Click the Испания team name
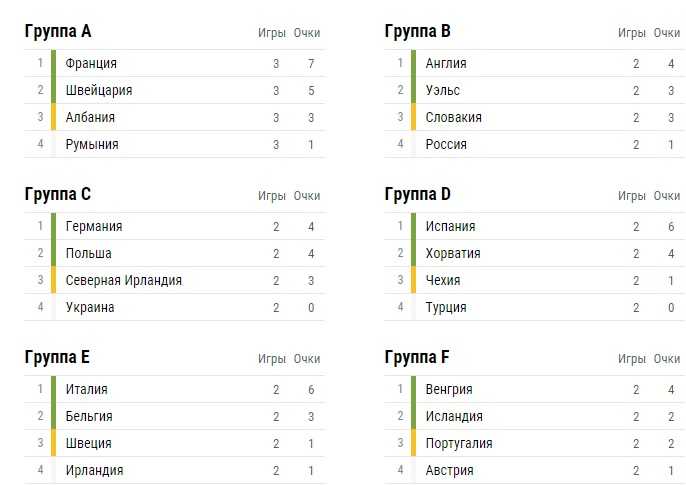 coord(450,227)
